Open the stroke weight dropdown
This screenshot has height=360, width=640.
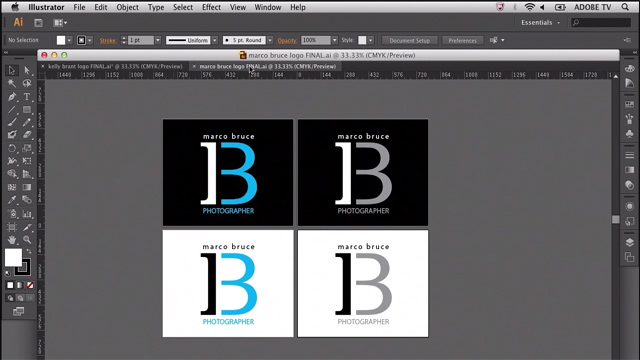point(158,40)
